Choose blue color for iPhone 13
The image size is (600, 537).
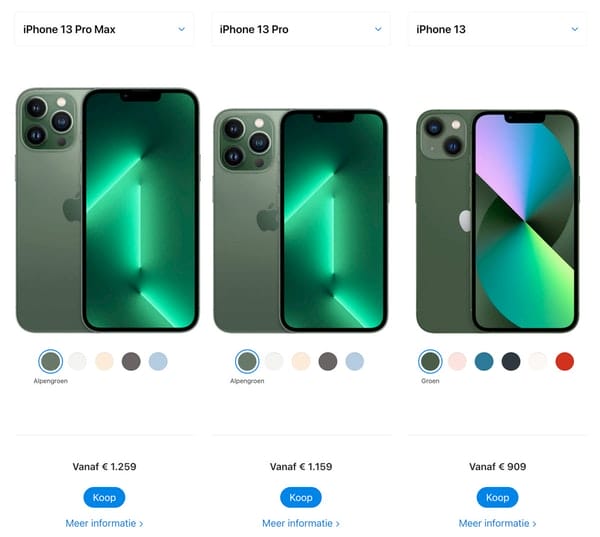[484, 361]
